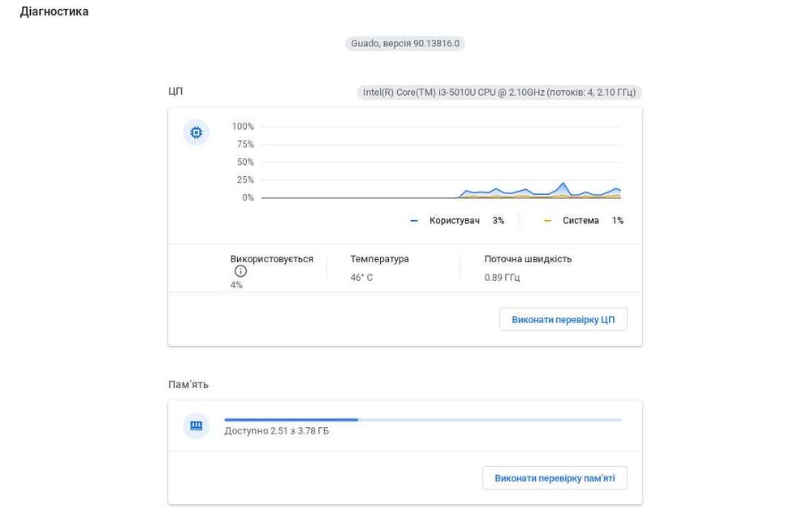Click the CPU usage chart
This screenshot has width=812, height=531.
click(x=441, y=162)
